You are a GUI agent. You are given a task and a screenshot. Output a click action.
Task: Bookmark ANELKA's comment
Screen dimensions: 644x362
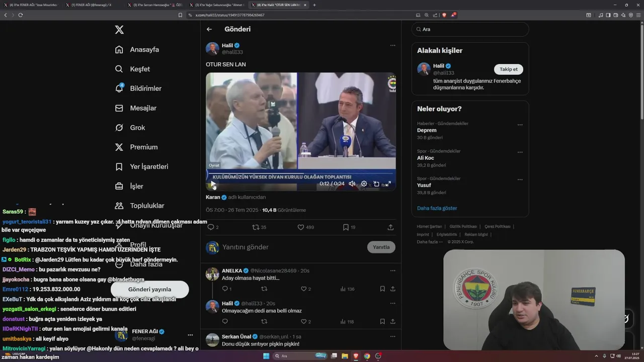pyautogui.click(x=382, y=289)
